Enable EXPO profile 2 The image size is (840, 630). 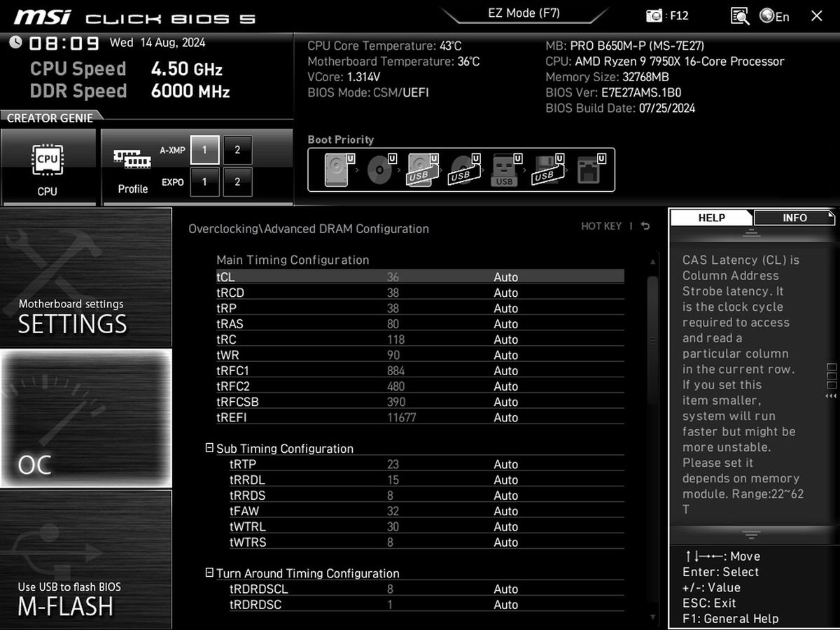pos(237,182)
